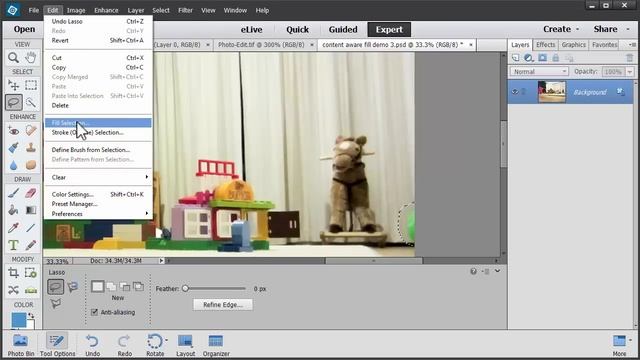The image size is (640, 360).
Task: Set selection mode to Add
Action: point(111,287)
